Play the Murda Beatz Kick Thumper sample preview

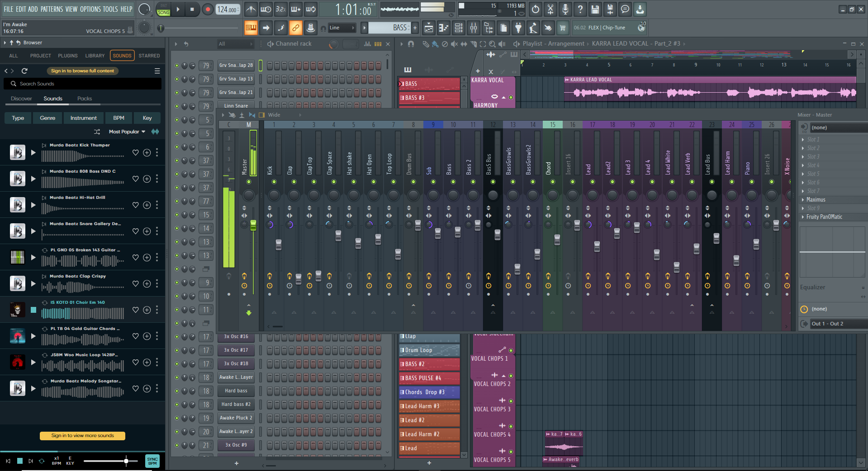33,152
